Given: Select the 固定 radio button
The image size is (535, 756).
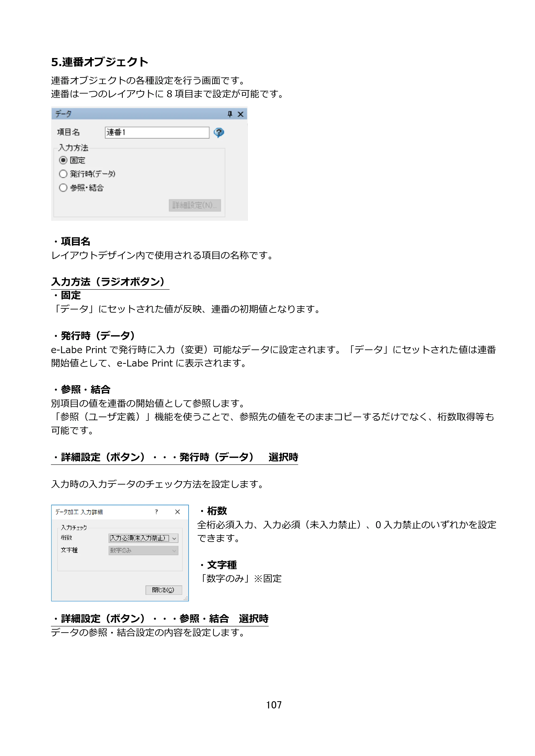Looking at the screenshot, I should pyautogui.click(x=63, y=160).
